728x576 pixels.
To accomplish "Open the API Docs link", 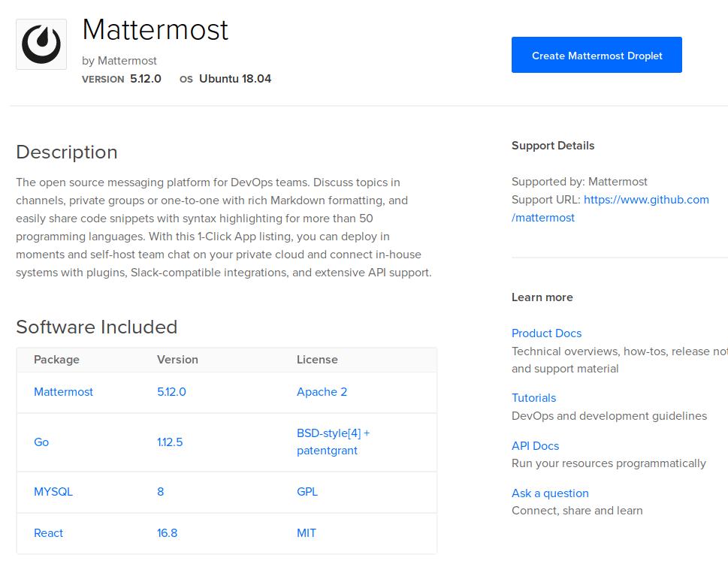I will pyautogui.click(x=535, y=445).
